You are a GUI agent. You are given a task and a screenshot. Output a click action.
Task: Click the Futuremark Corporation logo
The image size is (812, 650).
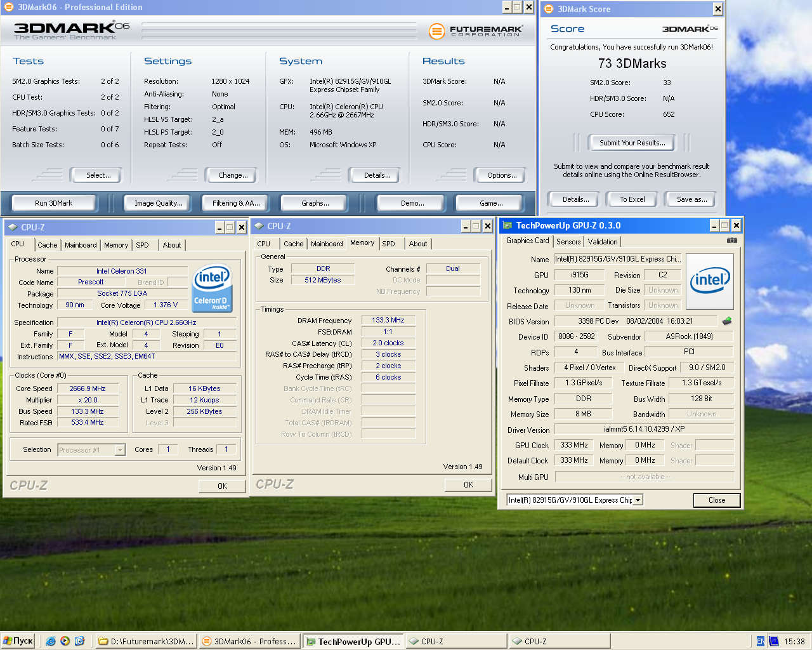(476, 30)
